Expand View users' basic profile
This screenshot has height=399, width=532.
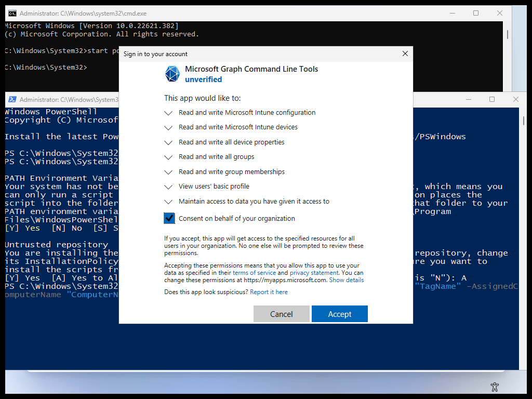coord(168,187)
